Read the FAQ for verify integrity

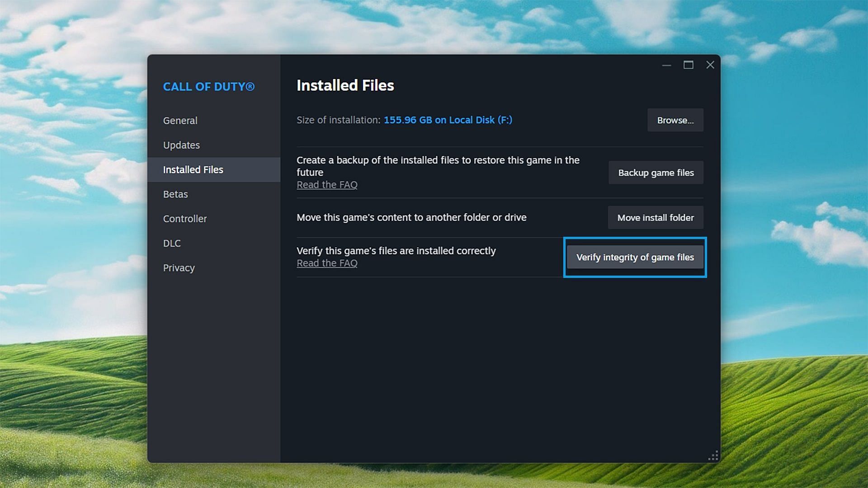tap(327, 263)
